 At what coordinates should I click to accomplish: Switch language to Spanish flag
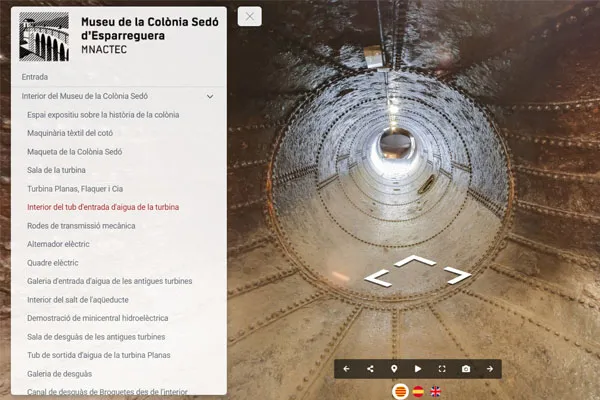point(418,391)
